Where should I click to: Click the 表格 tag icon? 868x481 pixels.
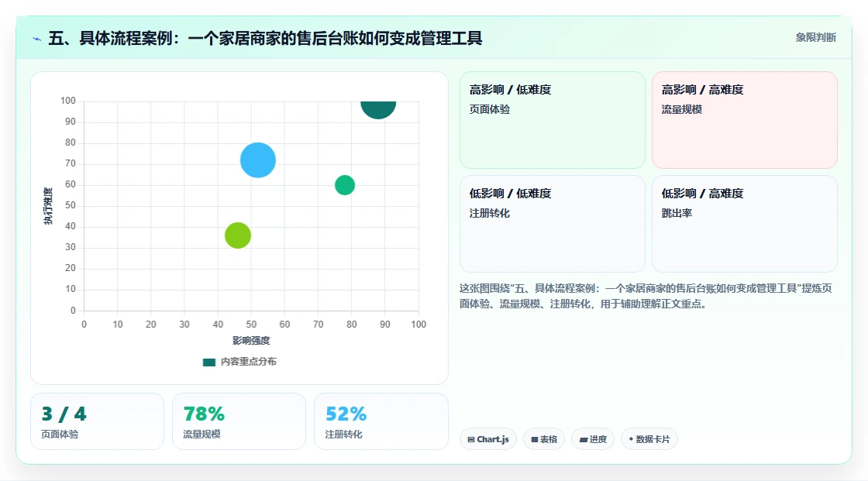pos(535,439)
